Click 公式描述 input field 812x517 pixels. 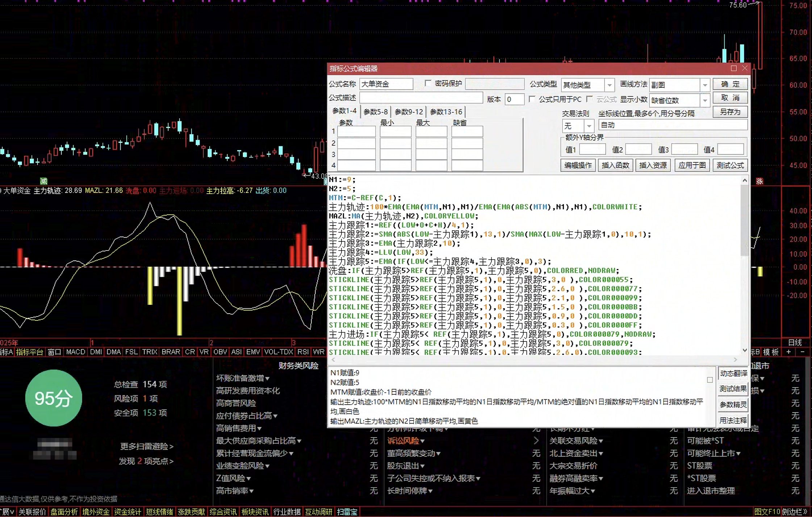click(x=421, y=98)
